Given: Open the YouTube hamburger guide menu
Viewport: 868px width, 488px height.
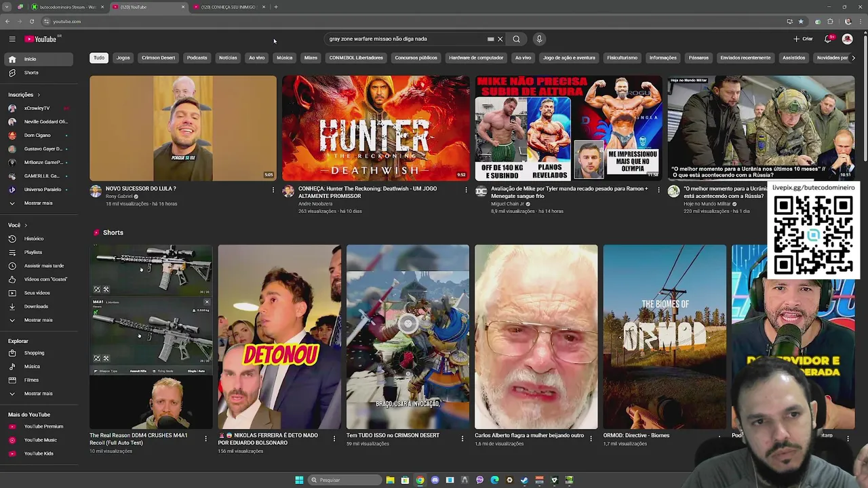Looking at the screenshot, I should click(x=12, y=39).
